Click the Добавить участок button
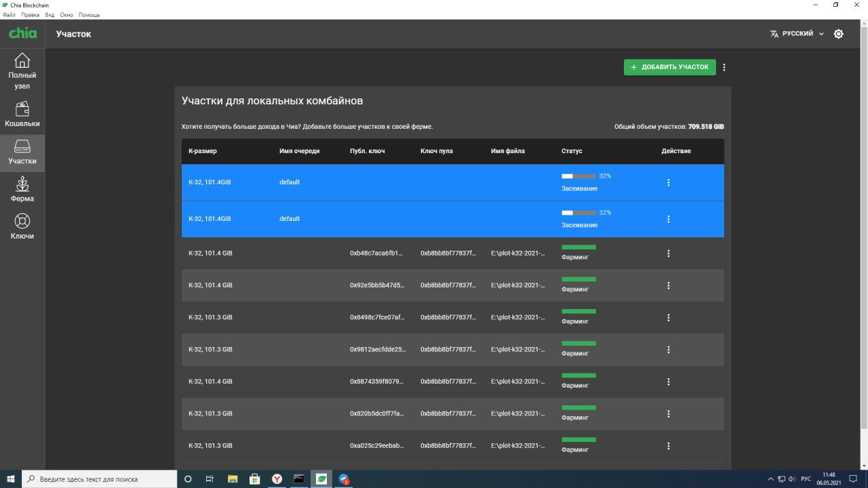The width and height of the screenshot is (868, 488). 670,67
